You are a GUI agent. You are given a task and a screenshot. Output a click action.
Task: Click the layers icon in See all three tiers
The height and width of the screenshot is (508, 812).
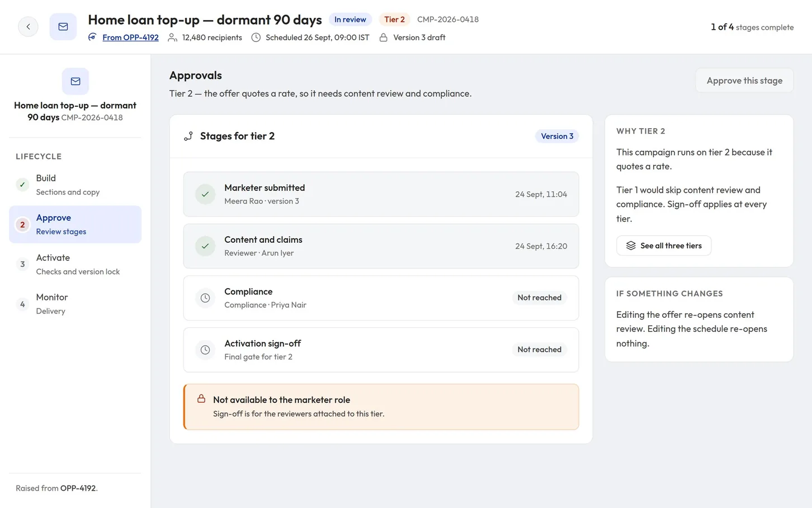coord(631,246)
